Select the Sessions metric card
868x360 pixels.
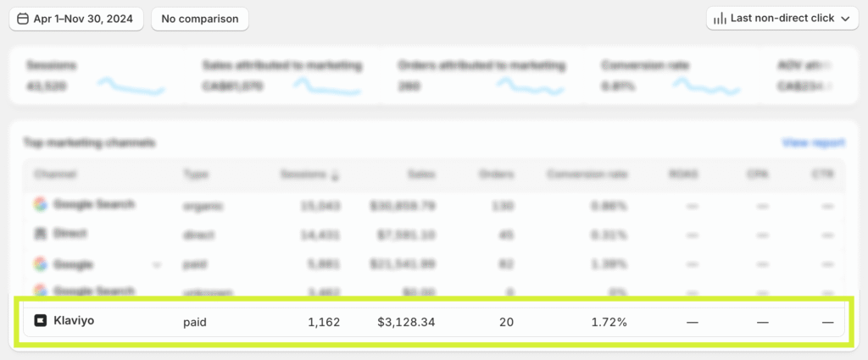point(95,76)
